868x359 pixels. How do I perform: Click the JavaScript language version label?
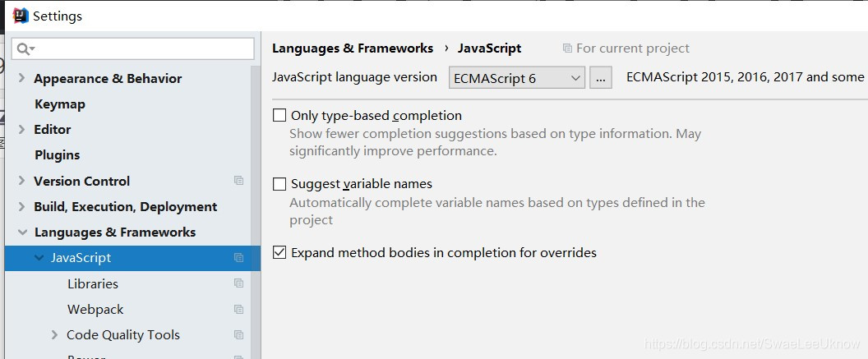click(354, 77)
